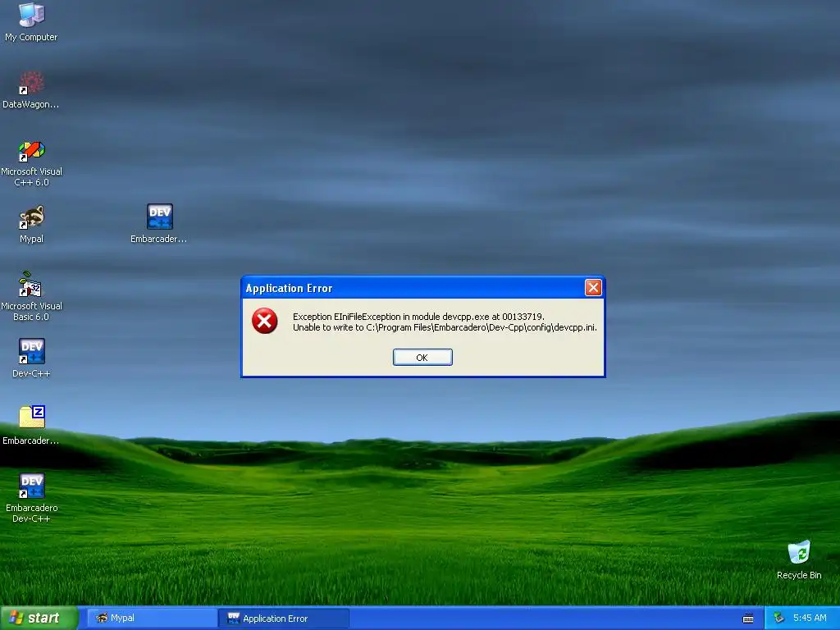Select Embarcadero Dev-C++ desktop shortcut
The width and height of the screenshot is (840, 630).
click(31, 497)
